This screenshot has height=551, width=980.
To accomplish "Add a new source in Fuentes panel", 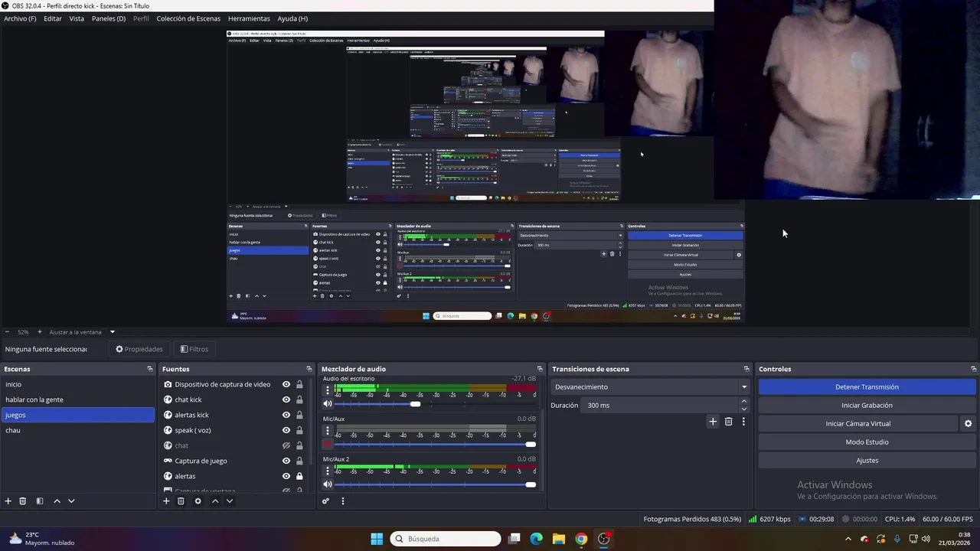I will coord(166,501).
